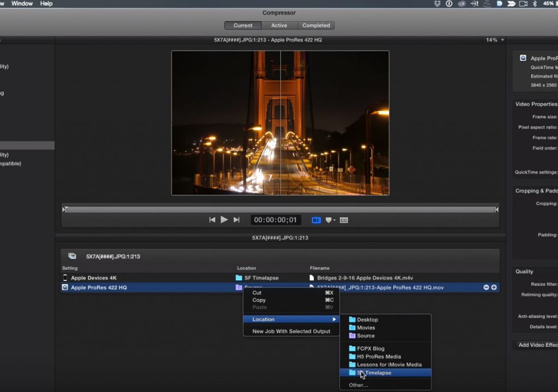Choose New Job With Selected Output
Screen dimensions: 558x392
tap(291, 331)
